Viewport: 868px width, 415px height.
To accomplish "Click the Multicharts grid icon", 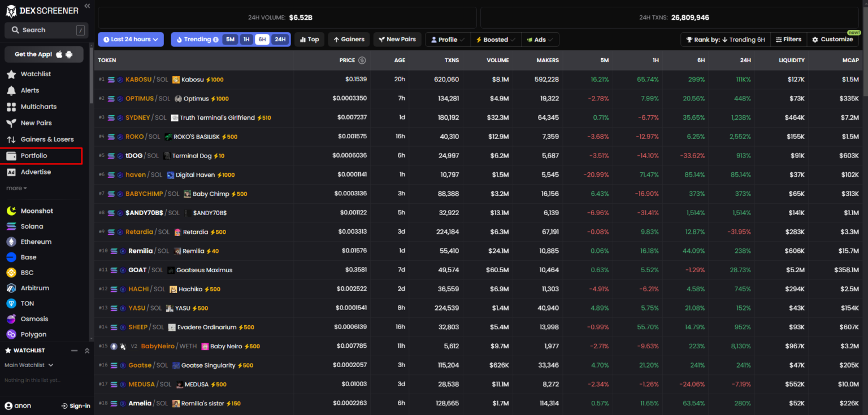I will click(x=11, y=107).
